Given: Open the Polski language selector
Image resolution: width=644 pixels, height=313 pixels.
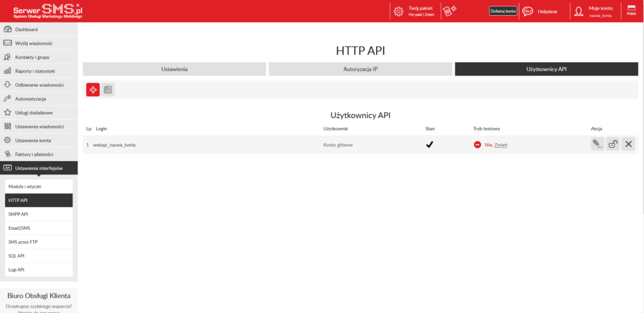Looking at the screenshot, I should point(631,10).
